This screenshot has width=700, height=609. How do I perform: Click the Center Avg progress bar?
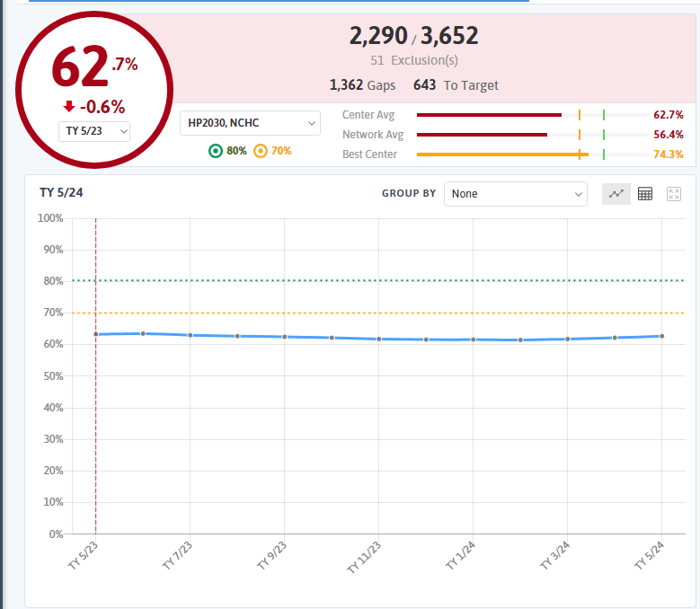[532, 115]
